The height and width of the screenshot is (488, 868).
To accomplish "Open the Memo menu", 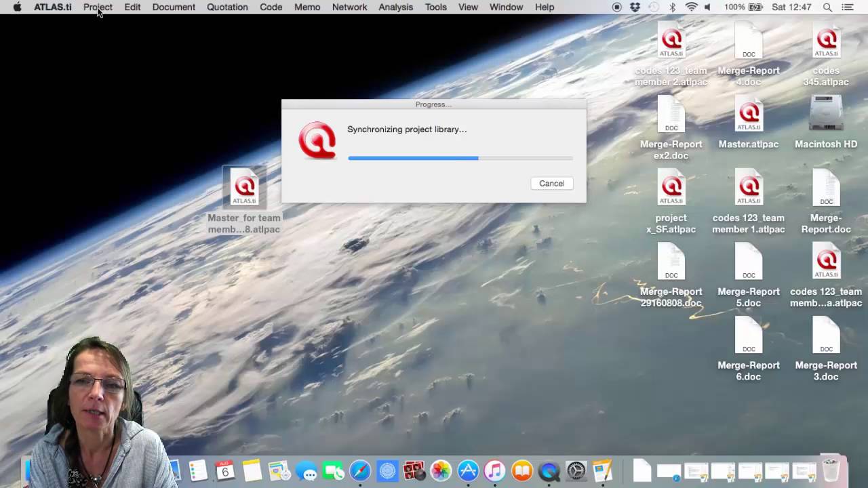I will (x=307, y=7).
